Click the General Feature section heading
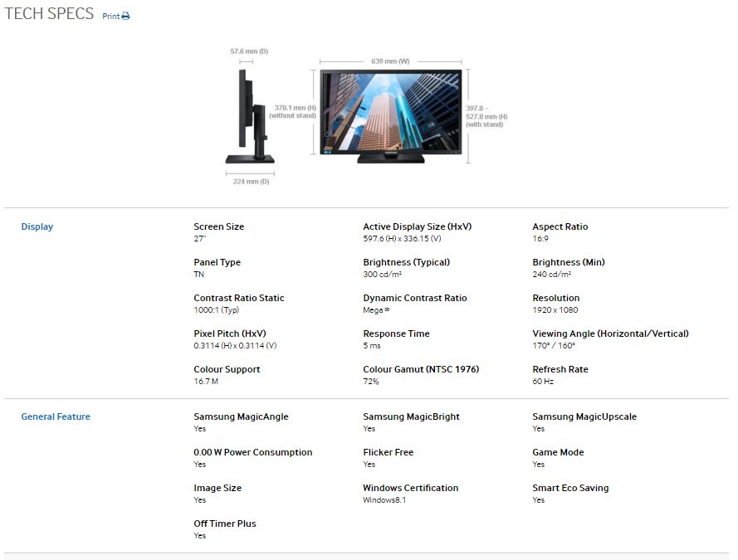This screenshot has height=560, width=738. 56,416
